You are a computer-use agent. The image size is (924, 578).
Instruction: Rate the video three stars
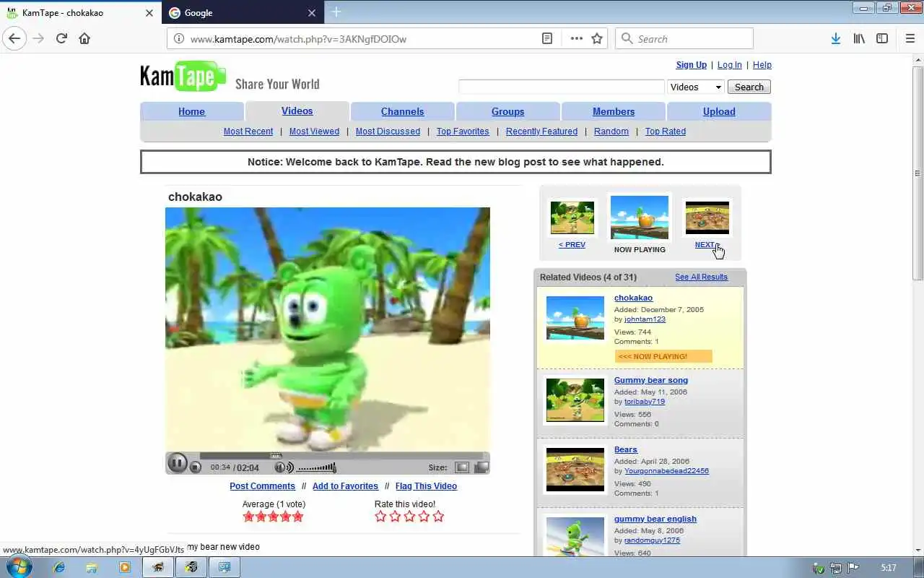409,517
